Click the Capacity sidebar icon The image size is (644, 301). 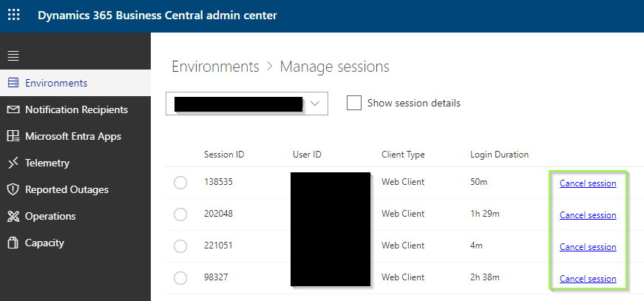coord(13,243)
